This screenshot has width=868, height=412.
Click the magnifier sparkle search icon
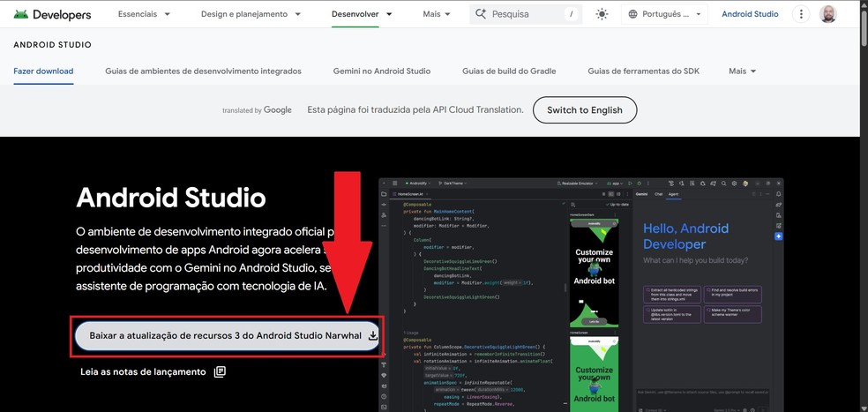[481, 14]
